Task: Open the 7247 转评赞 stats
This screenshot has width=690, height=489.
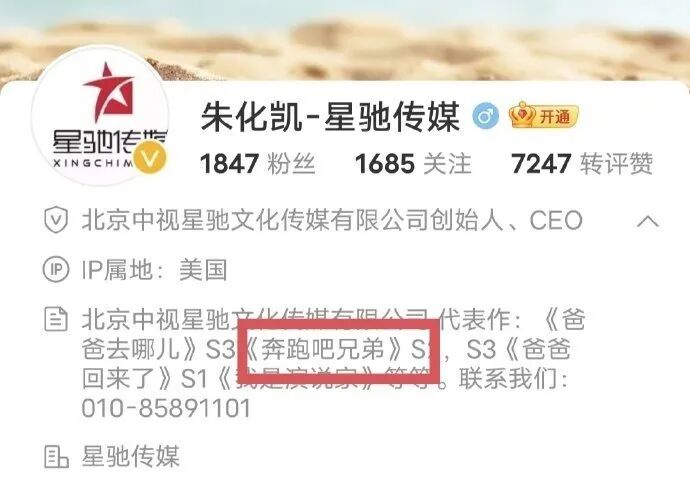Action: [582, 164]
